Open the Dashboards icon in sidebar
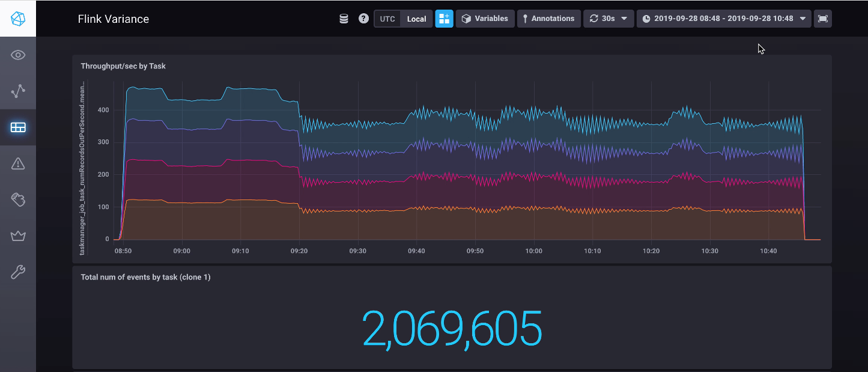 [18, 127]
